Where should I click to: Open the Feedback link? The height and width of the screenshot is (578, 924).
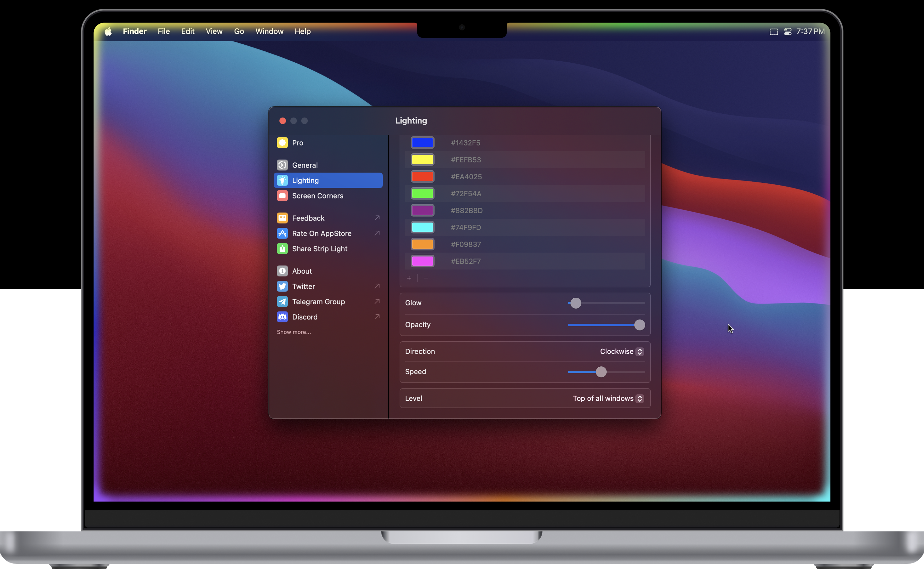click(328, 218)
